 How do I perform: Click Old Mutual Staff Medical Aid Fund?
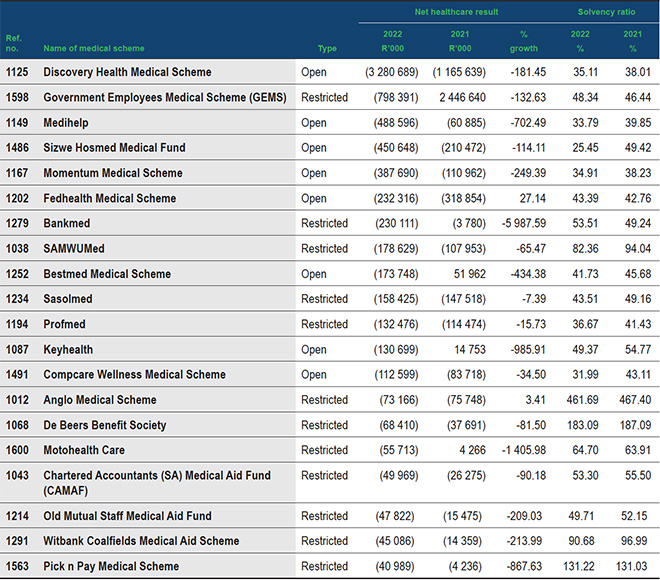click(128, 516)
